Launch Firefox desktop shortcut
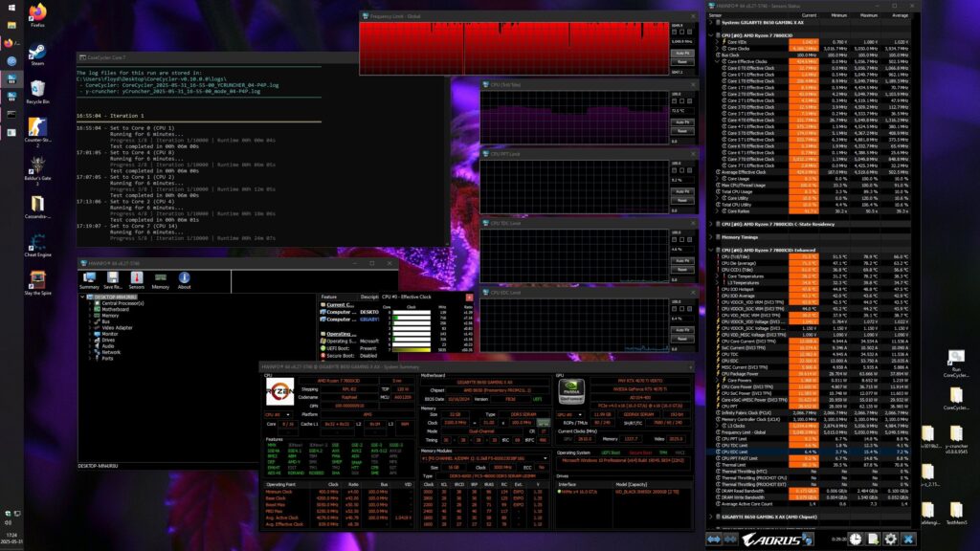The height and width of the screenshot is (551, 980). [37, 15]
